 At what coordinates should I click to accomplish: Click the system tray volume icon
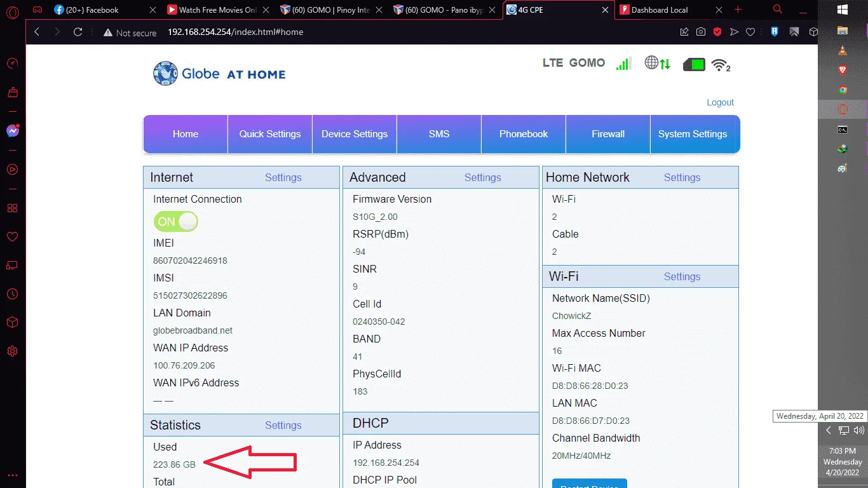pyautogui.click(x=858, y=430)
